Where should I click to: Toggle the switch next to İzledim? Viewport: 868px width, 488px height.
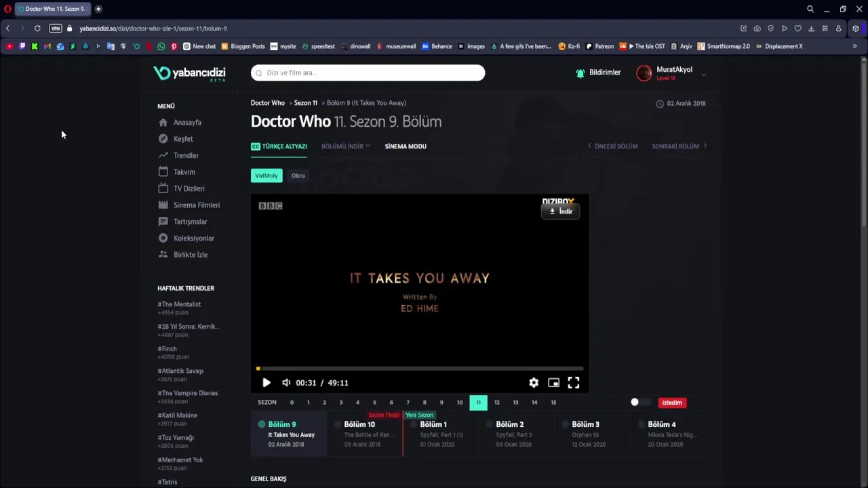640,403
